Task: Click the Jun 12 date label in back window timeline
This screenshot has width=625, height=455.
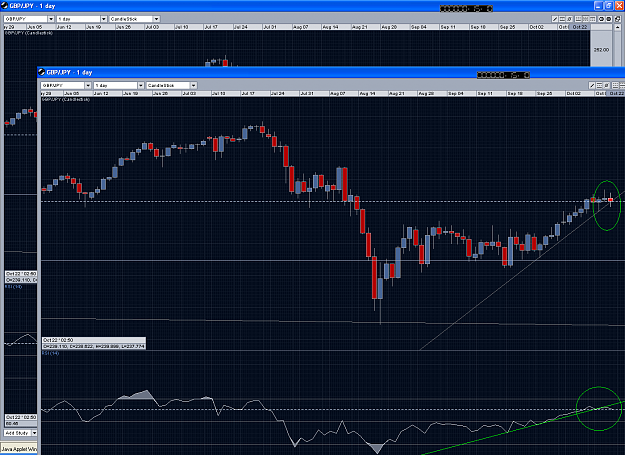Action: coord(64,27)
